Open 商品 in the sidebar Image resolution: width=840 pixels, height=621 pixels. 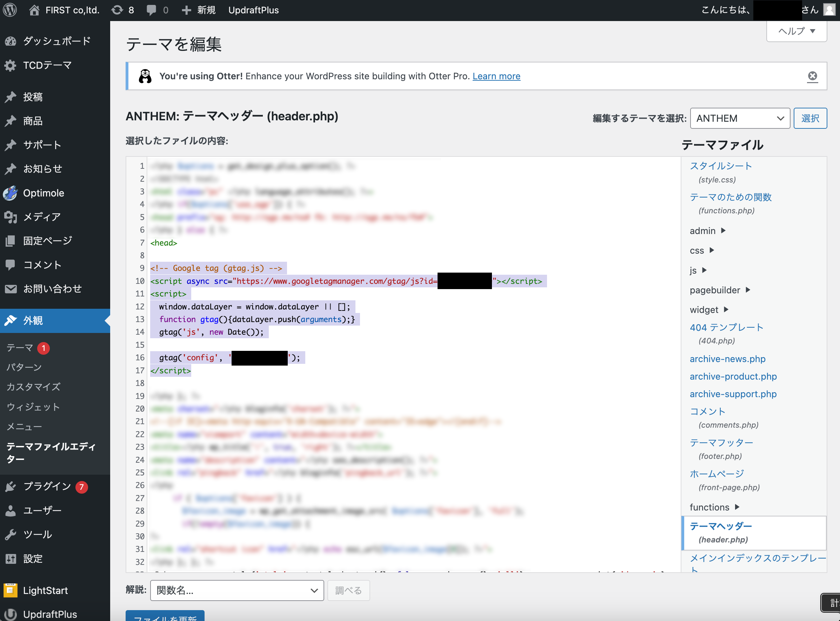[x=55, y=121]
